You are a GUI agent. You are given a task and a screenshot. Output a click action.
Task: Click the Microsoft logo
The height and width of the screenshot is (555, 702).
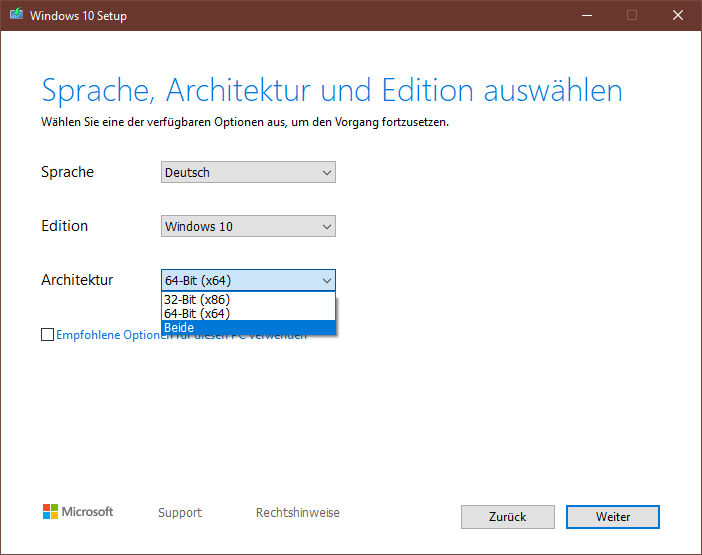coord(78,512)
